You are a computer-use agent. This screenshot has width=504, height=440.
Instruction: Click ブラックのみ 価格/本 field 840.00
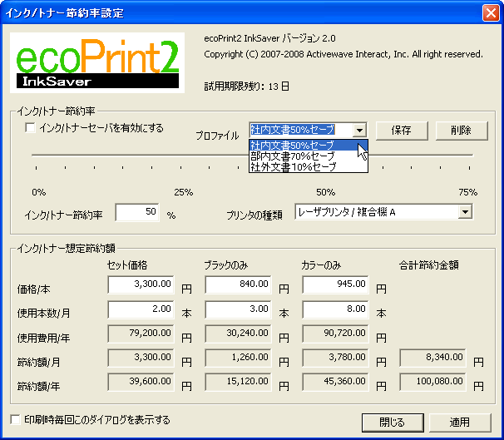[238, 284]
